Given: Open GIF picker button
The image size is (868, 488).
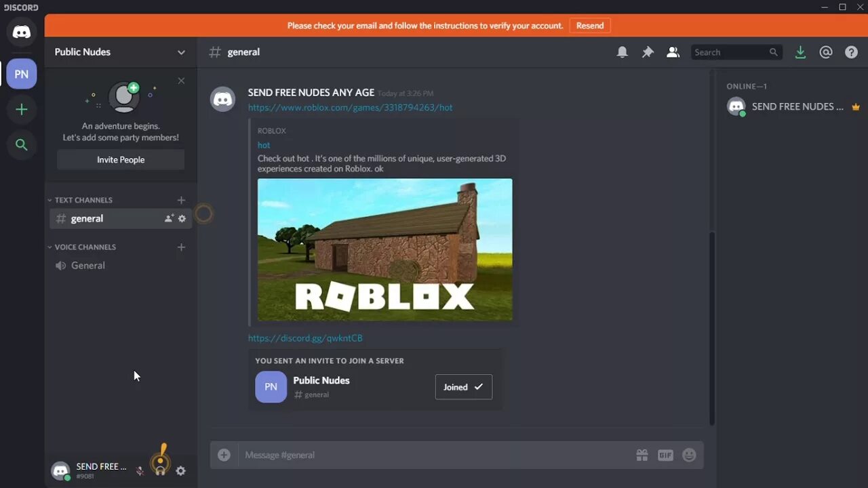Looking at the screenshot, I should tap(665, 455).
